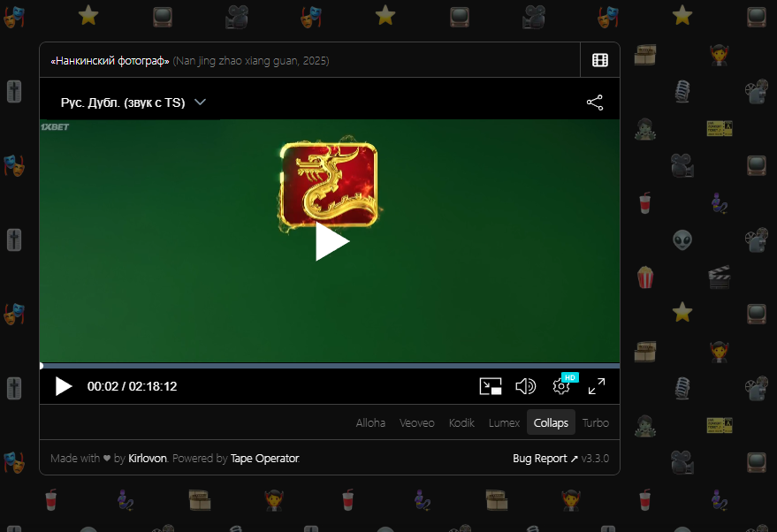Start playback with center play button
Screen dimensions: 777x532
click(x=332, y=241)
